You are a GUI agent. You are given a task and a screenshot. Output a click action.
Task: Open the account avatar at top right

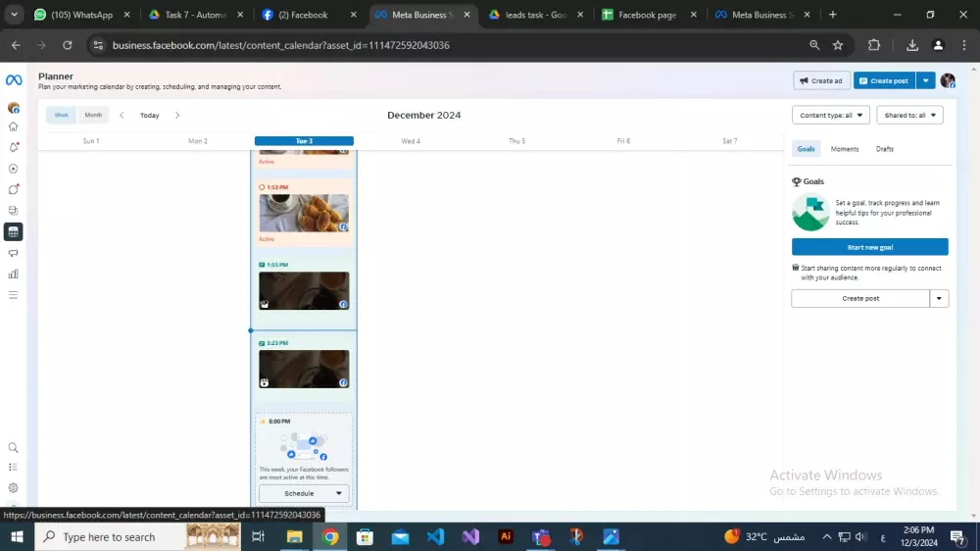(948, 80)
